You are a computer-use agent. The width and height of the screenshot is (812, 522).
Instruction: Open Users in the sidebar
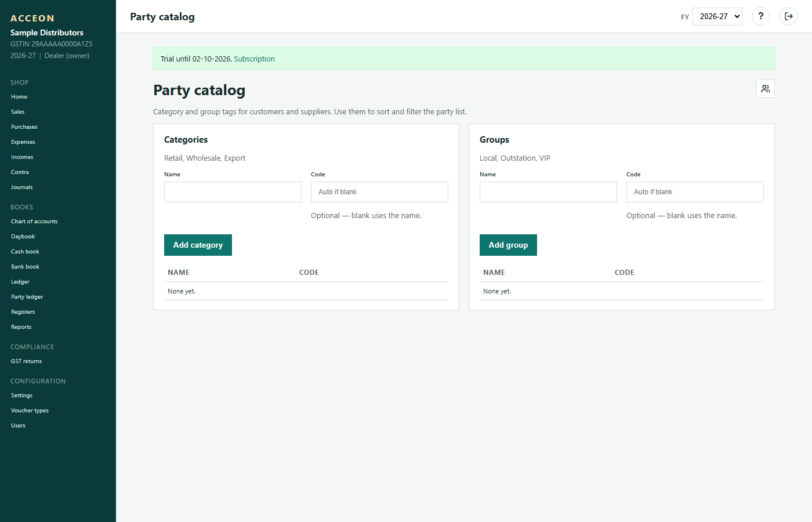tap(19, 426)
